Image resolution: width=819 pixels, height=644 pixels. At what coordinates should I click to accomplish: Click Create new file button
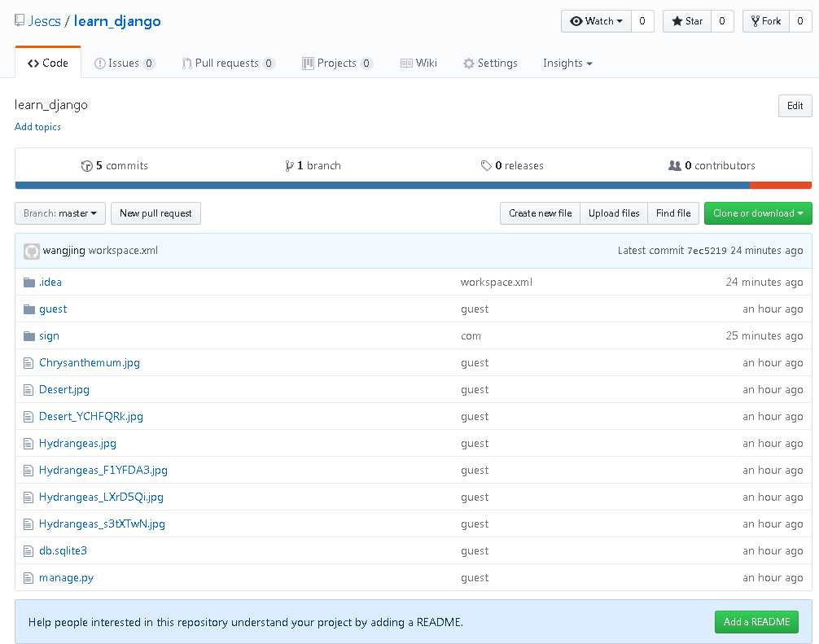[540, 213]
